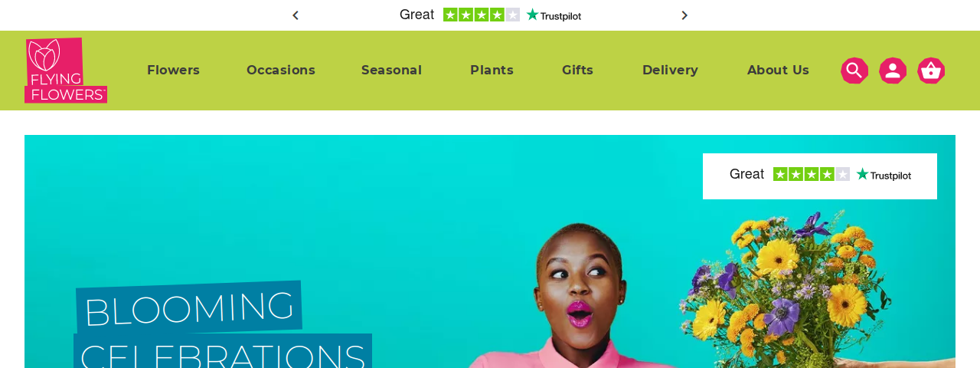Open the account profile icon
The width and height of the screenshot is (980, 368).
893,71
